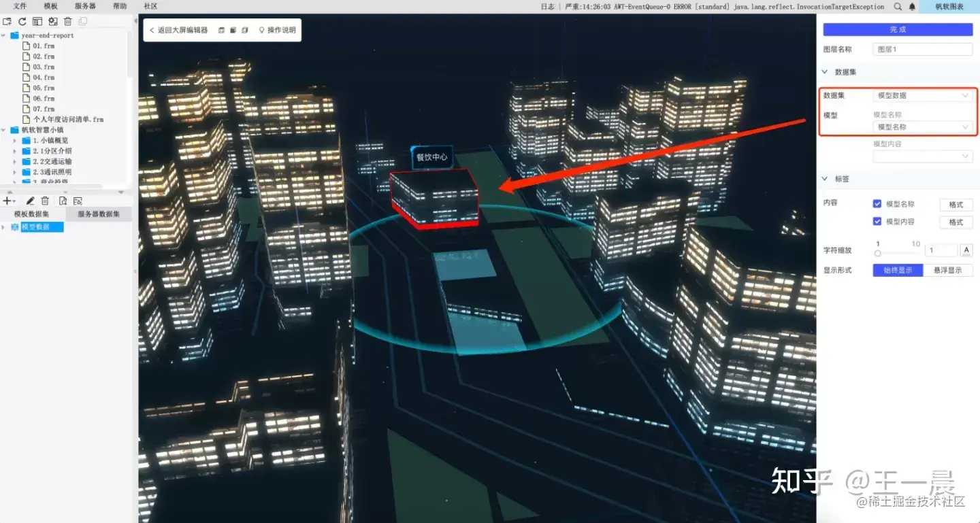Open the 模板 menu
The image size is (980, 523).
[x=51, y=6]
